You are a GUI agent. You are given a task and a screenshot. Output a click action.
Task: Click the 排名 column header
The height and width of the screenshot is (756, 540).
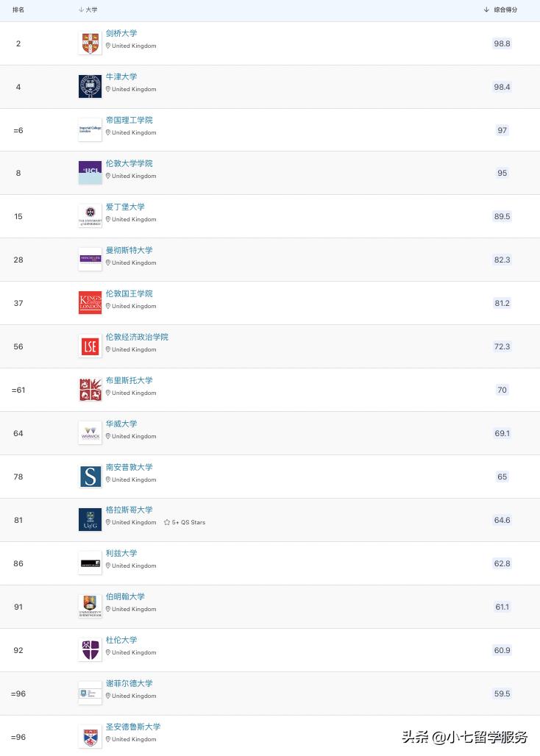18,10
